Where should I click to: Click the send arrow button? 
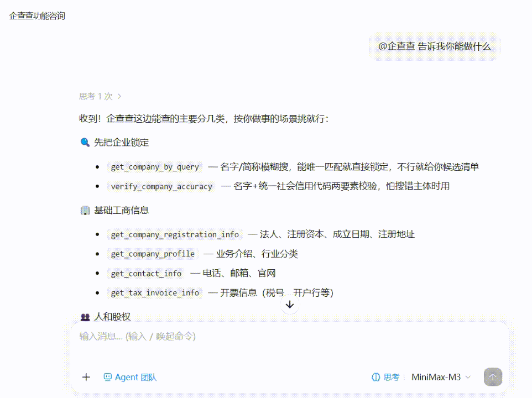pyautogui.click(x=493, y=377)
